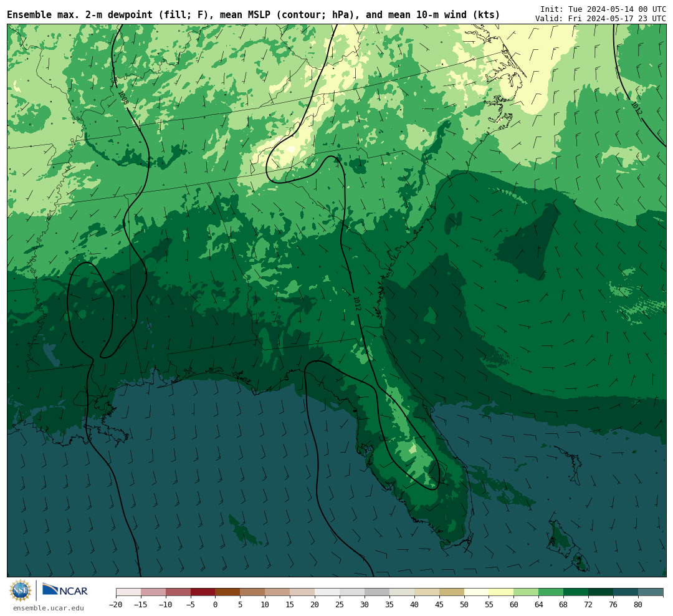This screenshot has width=673, height=616.
Task: Click the map title about ensemble dewpoint
Action: [253, 15]
